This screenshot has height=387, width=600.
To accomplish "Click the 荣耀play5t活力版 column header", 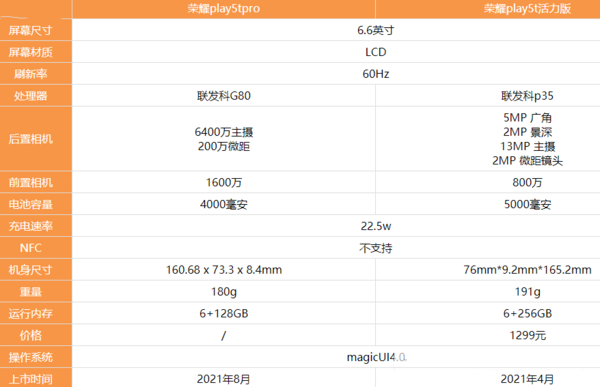I will (527, 9).
